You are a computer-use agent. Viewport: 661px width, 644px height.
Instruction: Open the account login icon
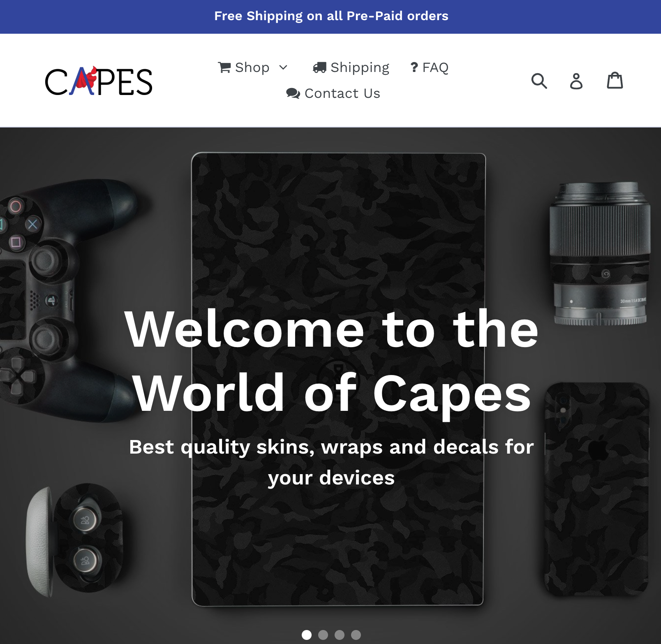point(576,81)
